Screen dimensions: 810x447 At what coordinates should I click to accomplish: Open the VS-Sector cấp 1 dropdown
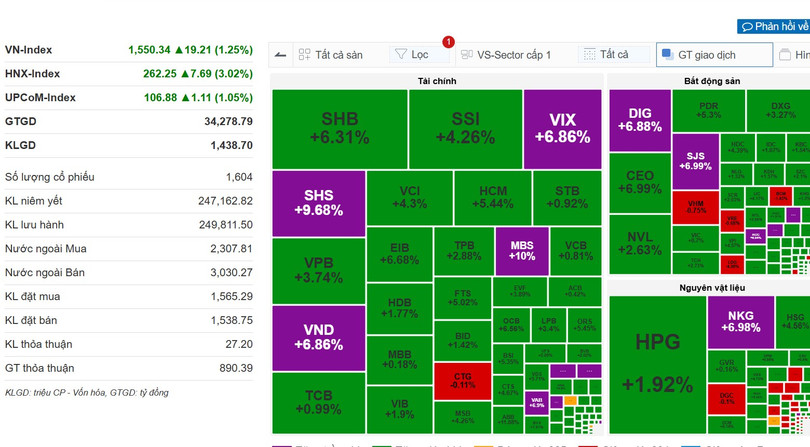514,55
